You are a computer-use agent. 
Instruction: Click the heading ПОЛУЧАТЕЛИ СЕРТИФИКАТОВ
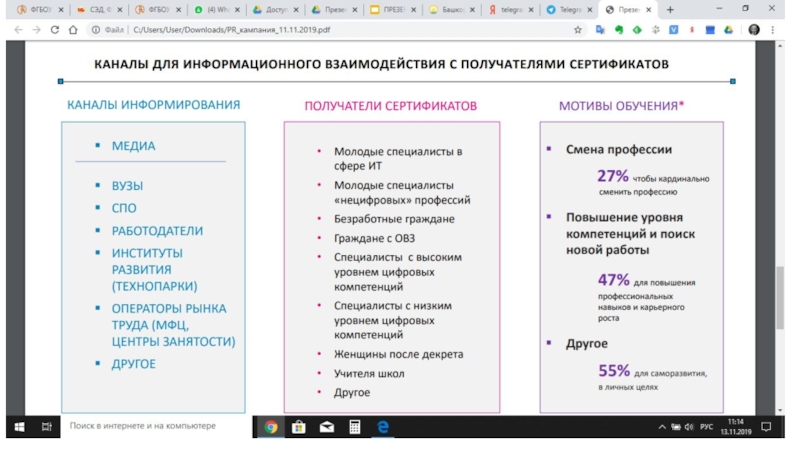[391, 106]
